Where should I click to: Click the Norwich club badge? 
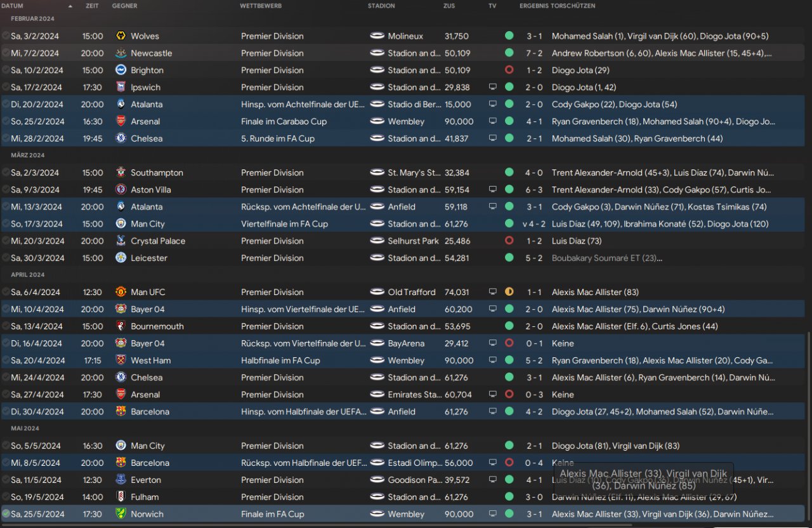(x=121, y=515)
